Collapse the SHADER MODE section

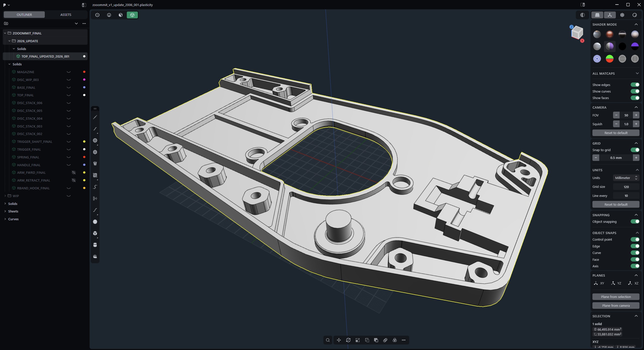pyautogui.click(x=636, y=24)
